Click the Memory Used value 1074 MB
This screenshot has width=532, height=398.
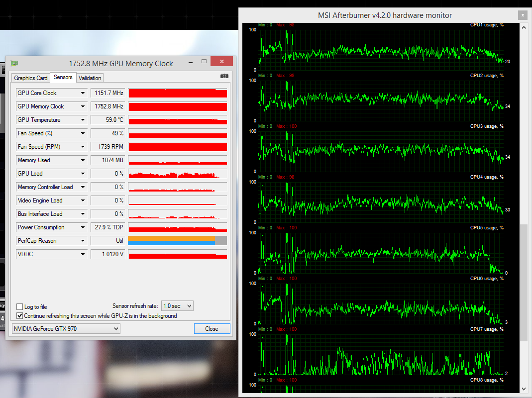[107, 160]
